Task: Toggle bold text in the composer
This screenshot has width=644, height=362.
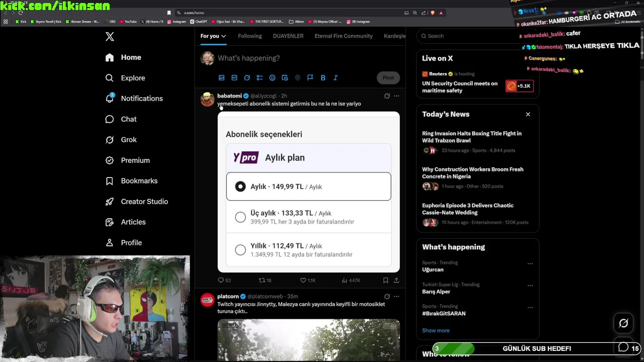Action: pyautogui.click(x=323, y=77)
